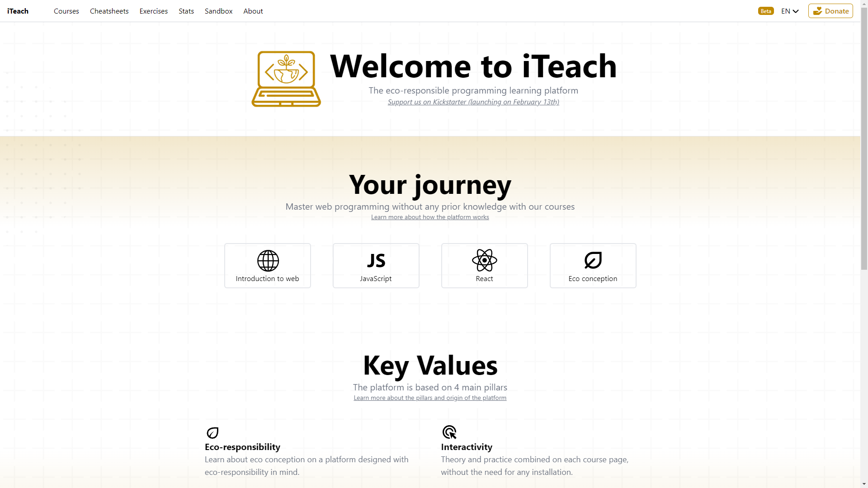Click the Stats navigation item
Screen dimensions: 868x488
(x=186, y=11)
